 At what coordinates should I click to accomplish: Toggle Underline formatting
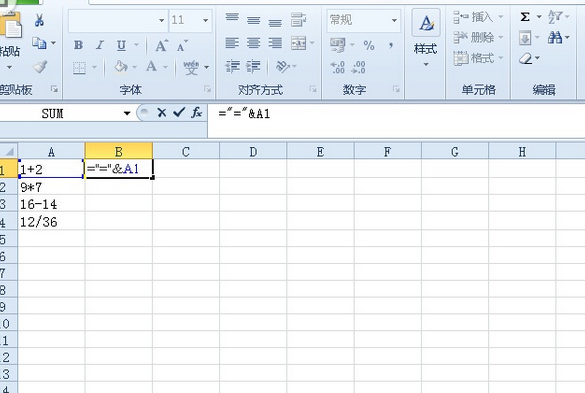pos(121,46)
